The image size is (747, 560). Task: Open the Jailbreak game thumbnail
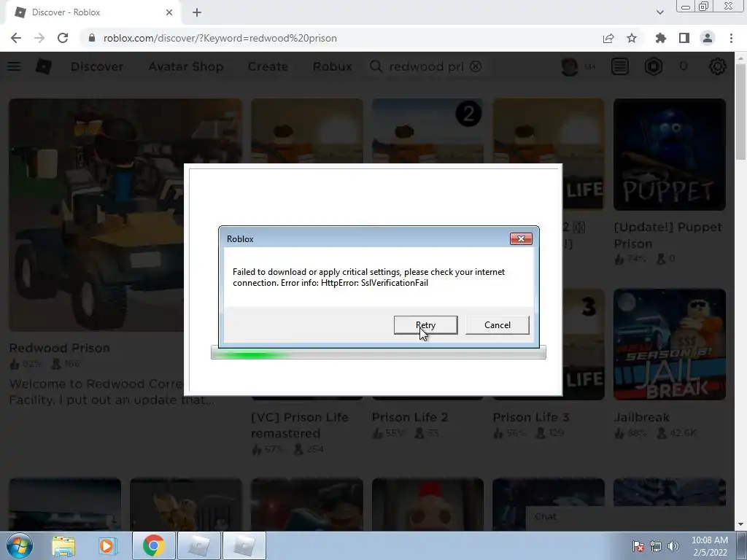pos(670,344)
